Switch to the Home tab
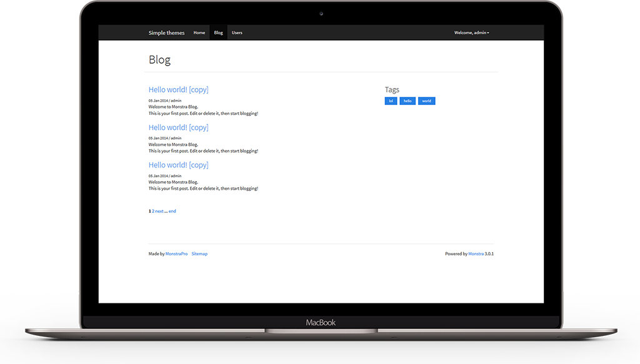 point(199,32)
